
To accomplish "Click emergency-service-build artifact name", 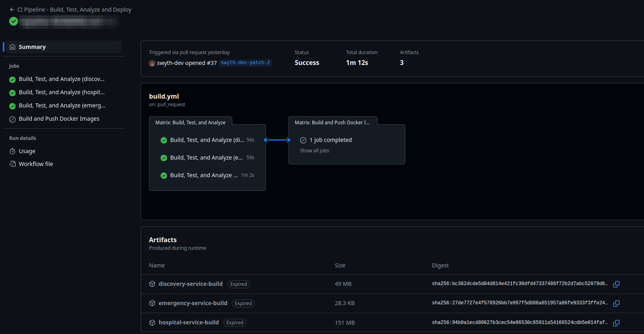I will 193,303.
